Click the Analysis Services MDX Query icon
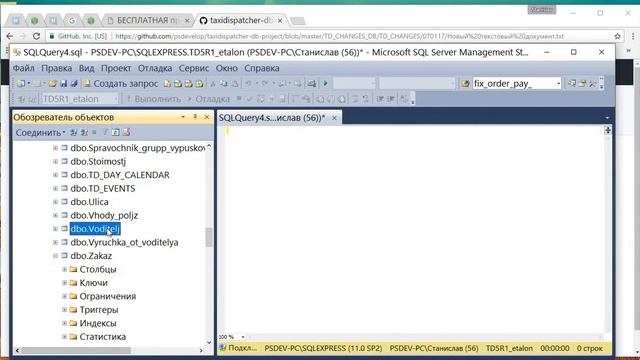640x360 pixels. (x=178, y=84)
